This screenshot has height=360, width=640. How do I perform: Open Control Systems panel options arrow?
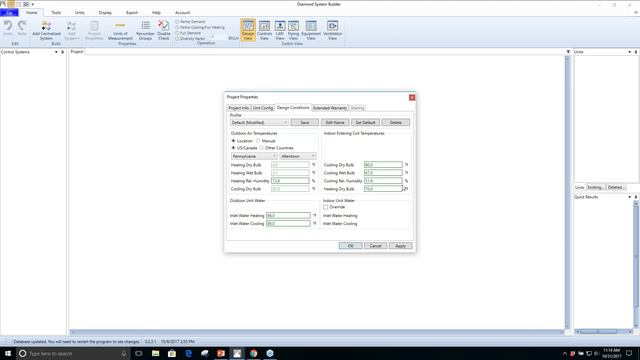pos(56,52)
